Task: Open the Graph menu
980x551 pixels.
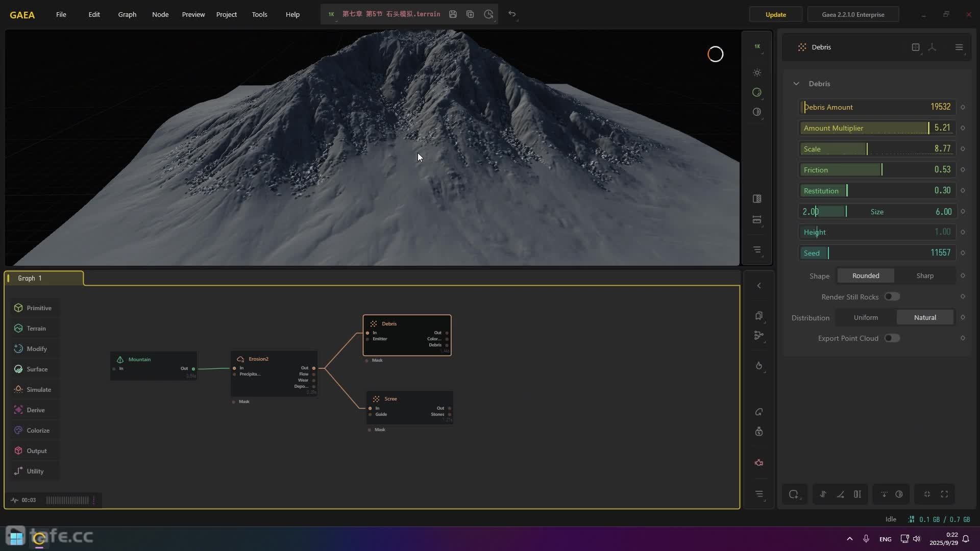Action: 127,14
